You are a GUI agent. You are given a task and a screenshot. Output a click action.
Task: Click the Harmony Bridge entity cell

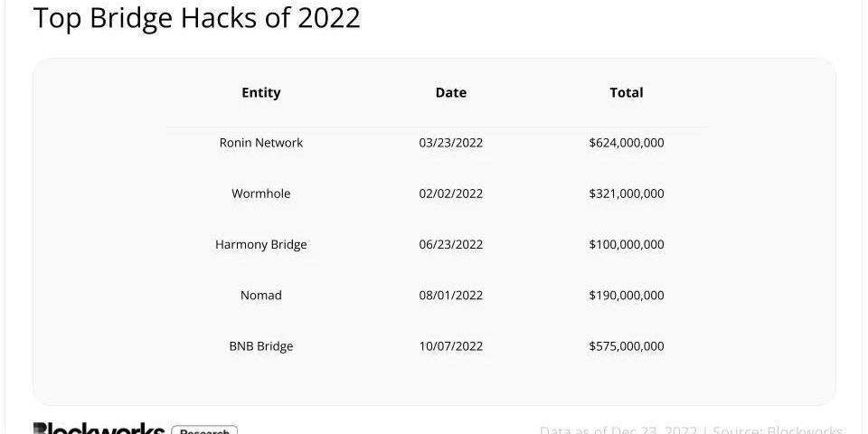click(x=260, y=245)
